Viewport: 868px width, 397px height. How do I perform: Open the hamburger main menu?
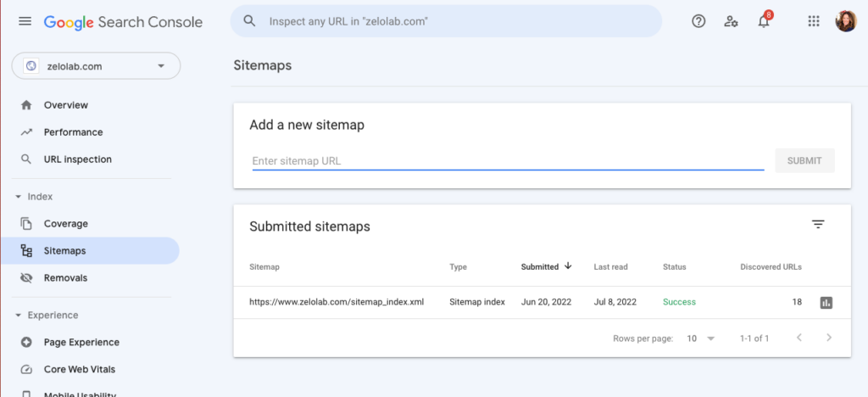[x=25, y=21]
